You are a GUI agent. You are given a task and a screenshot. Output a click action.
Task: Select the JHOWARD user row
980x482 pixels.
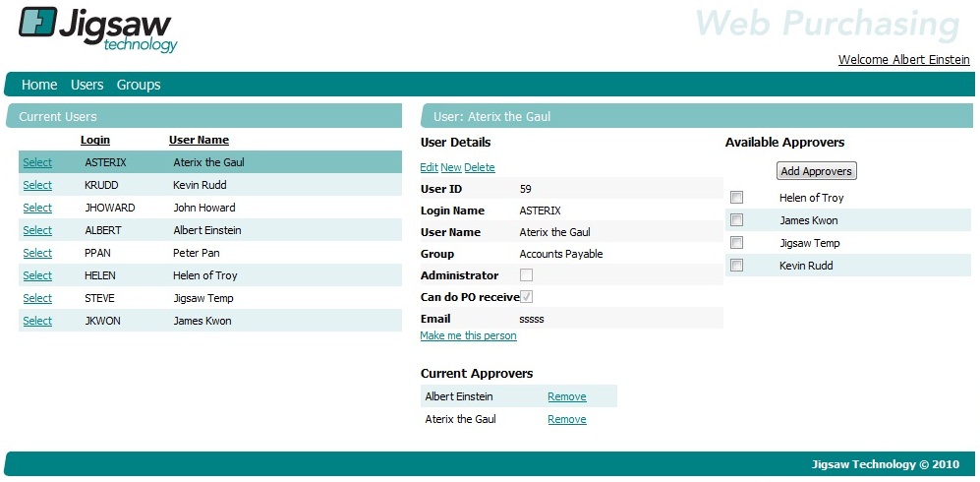coord(37,208)
